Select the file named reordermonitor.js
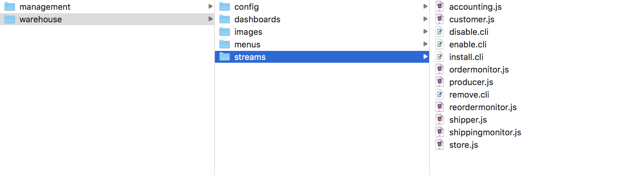Screen dimensions: 644x175 483,107
